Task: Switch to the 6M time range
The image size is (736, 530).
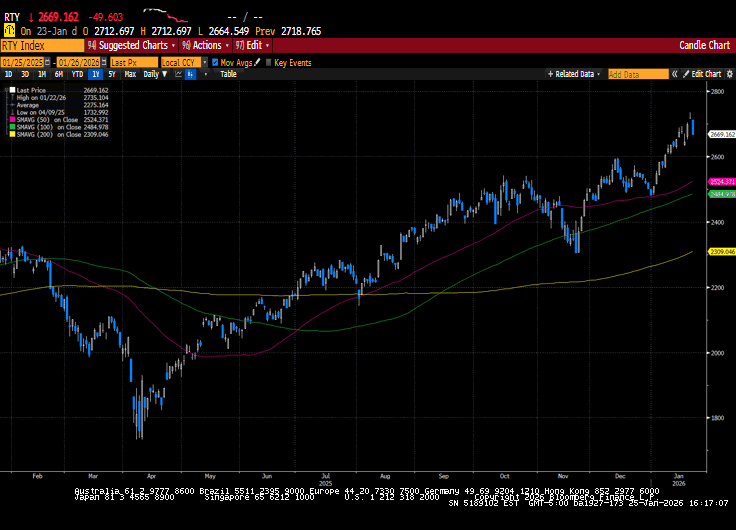Action: click(59, 74)
